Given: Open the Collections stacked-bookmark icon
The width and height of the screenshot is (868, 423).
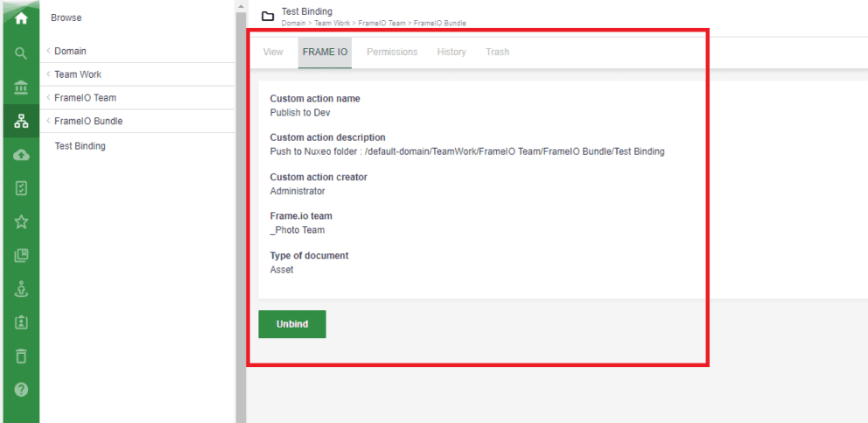Looking at the screenshot, I should pyautogui.click(x=21, y=256).
